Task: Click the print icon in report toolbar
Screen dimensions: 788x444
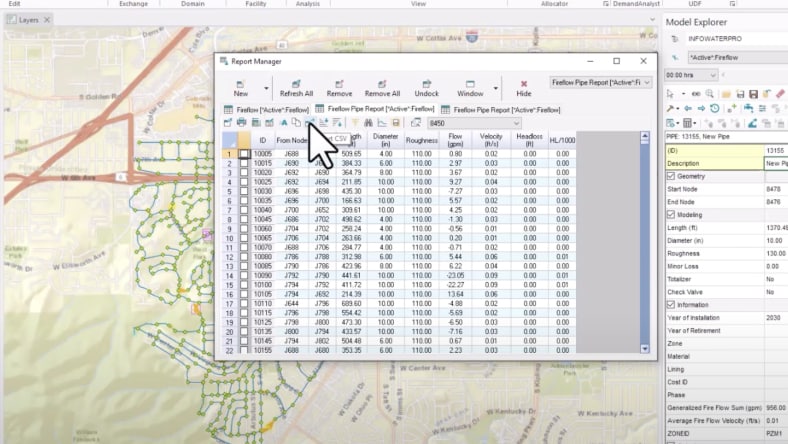Action: click(242, 122)
